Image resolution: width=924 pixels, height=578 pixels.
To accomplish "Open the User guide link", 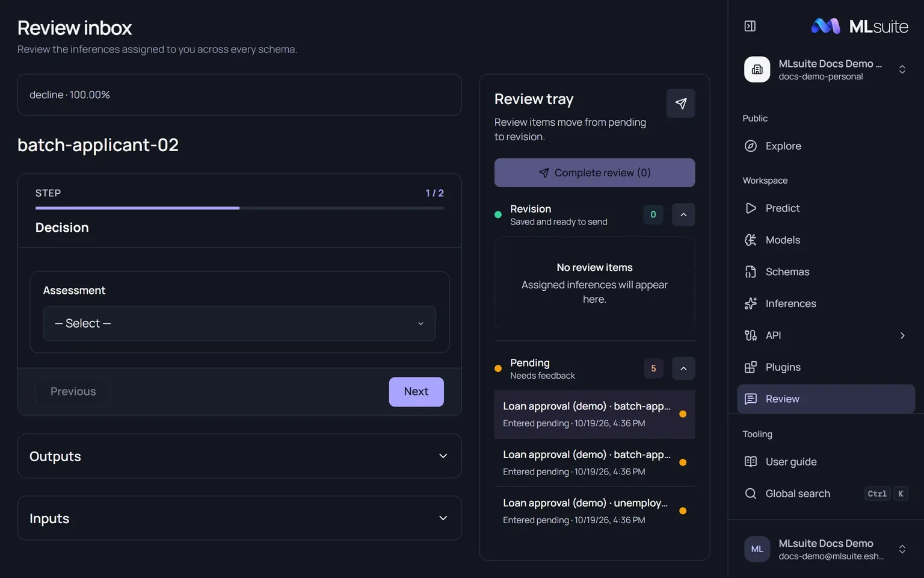I will (x=826, y=462).
